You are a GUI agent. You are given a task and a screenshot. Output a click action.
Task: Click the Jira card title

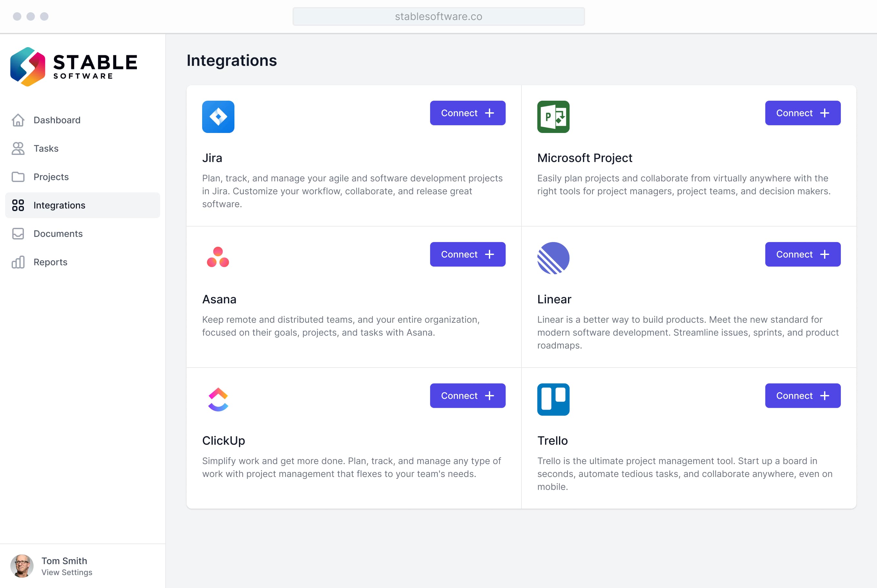pyautogui.click(x=212, y=158)
